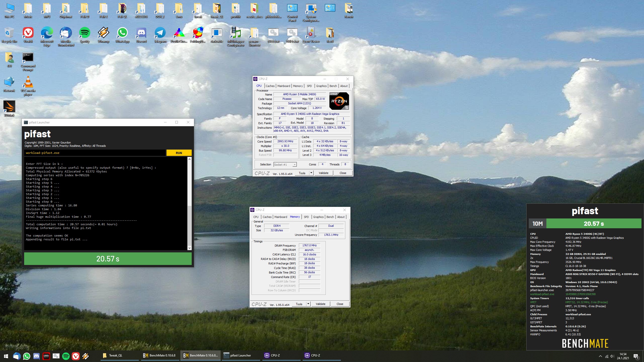Switch to Caches tab in upper CPU-Z
644x362 pixels.
pyautogui.click(x=270, y=86)
